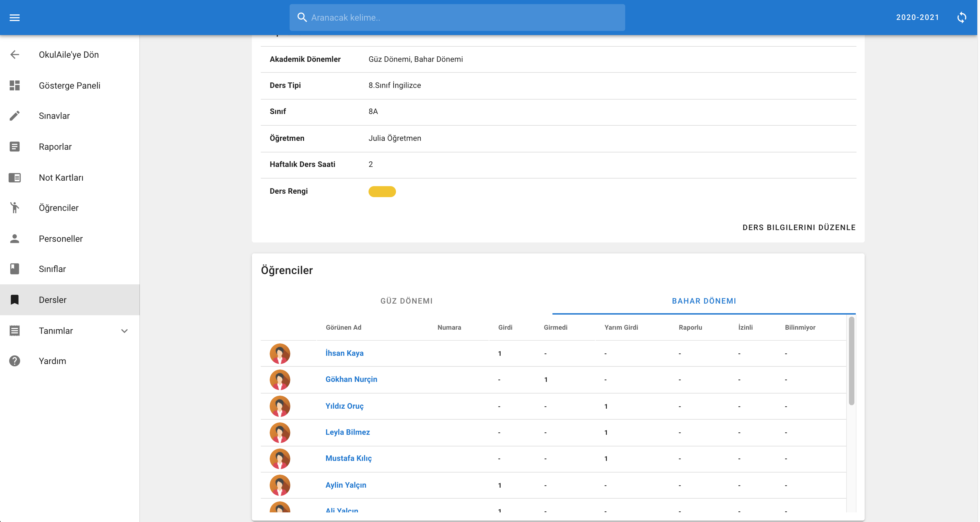The width and height of the screenshot is (980, 522).
Task: Click the Yarım Girdi column header
Action: click(x=621, y=327)
